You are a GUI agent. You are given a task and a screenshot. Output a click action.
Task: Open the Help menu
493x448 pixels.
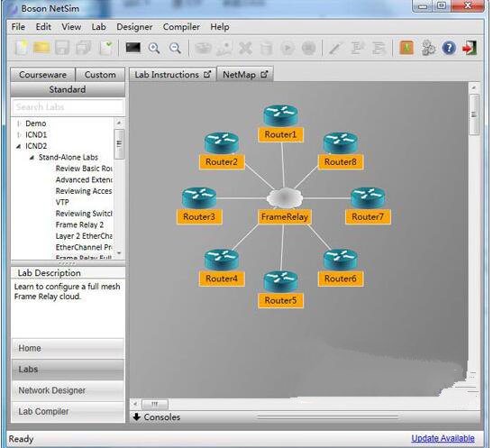click(220, 27)
